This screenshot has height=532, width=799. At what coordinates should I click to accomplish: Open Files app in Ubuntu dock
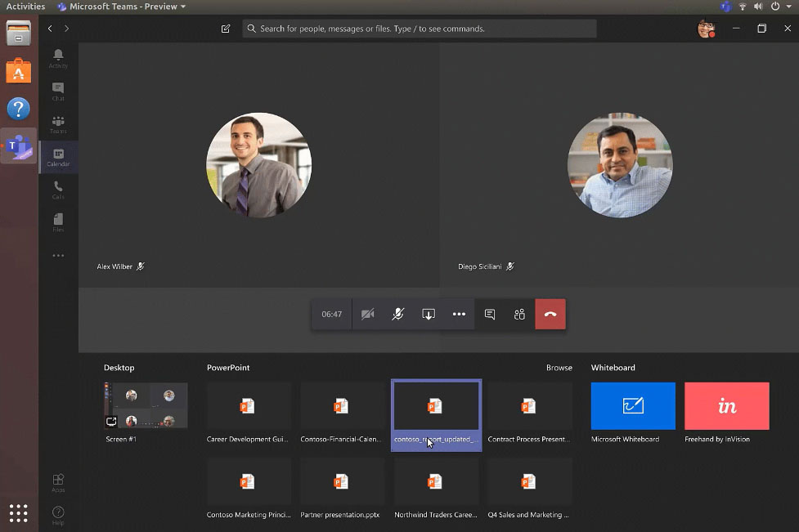click(18, 34)
